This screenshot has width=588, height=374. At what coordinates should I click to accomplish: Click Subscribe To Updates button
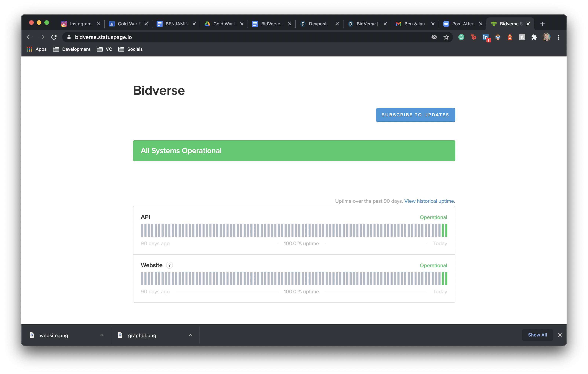tap(415, 115)
